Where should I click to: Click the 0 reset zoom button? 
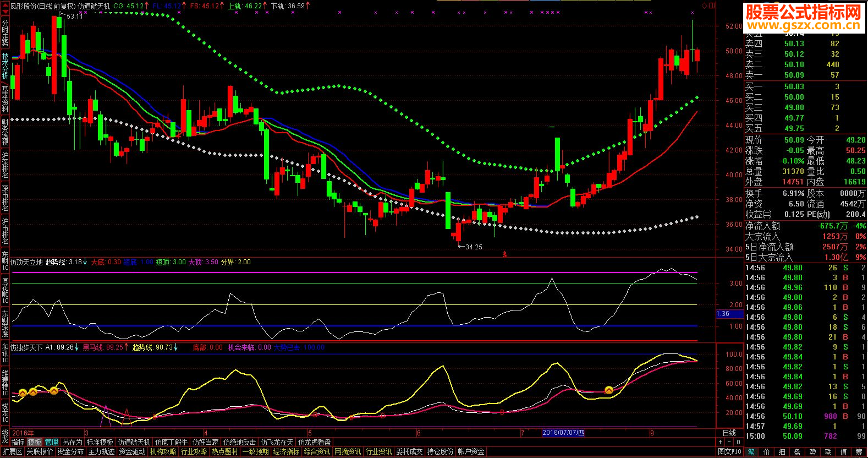pyautogui.click(x=738, y=442)
